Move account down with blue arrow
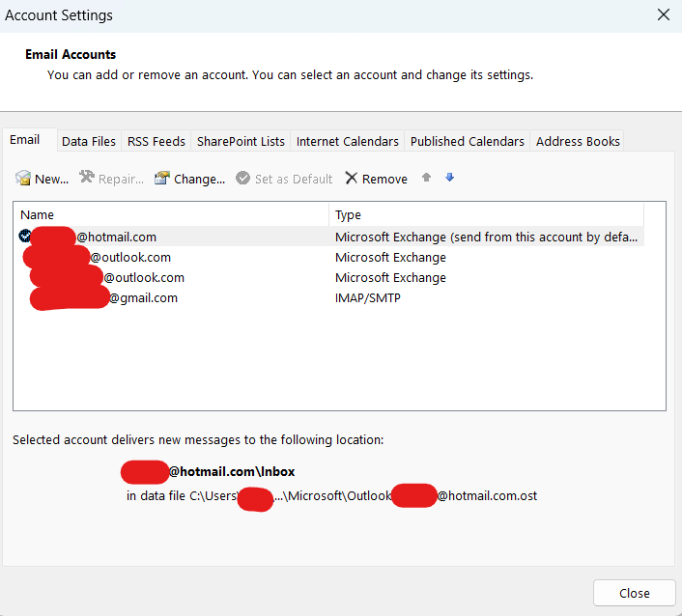The width and height of the screenshot is (682, 616). (x=450, y=178)
